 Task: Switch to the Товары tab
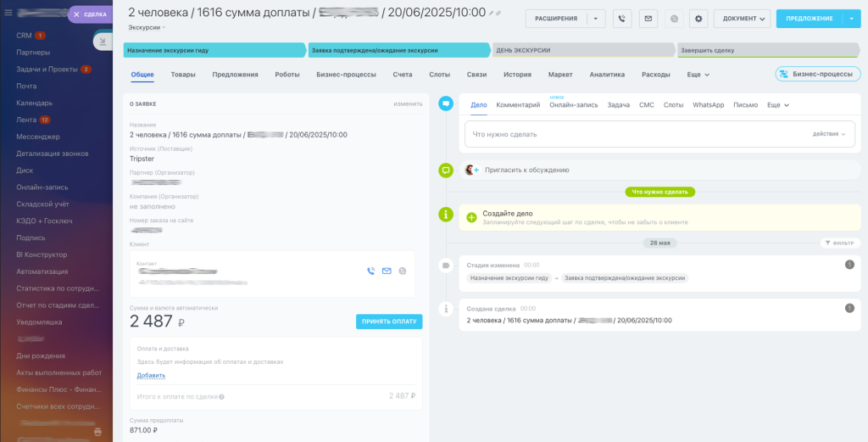(183, 75)
